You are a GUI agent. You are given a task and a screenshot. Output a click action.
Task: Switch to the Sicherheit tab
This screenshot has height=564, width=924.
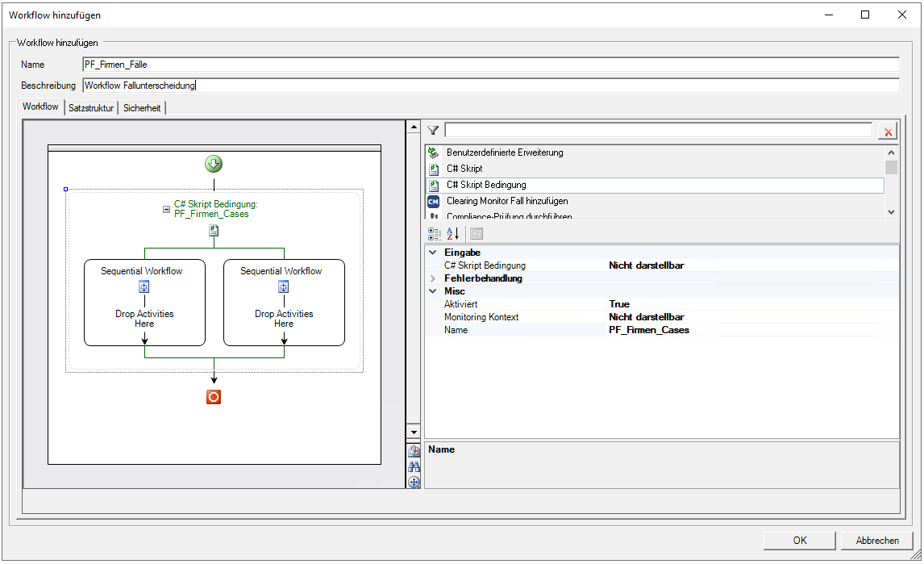click(141, 108)
